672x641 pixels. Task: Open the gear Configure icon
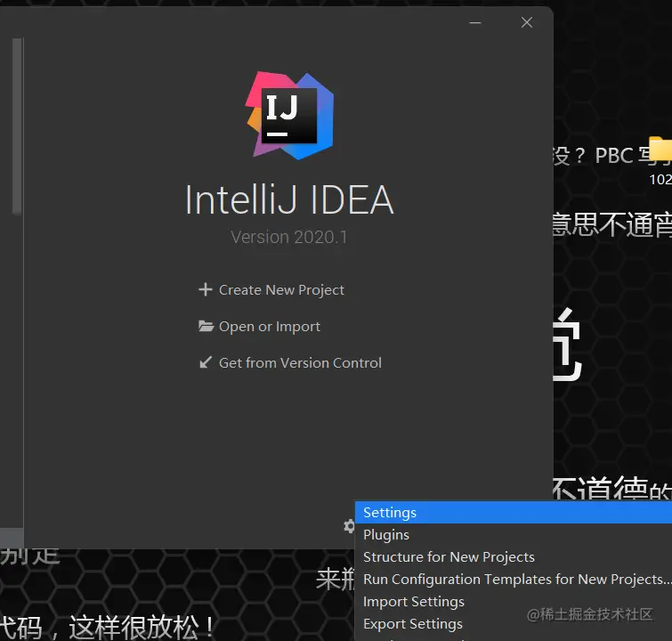tap(349, 526)
